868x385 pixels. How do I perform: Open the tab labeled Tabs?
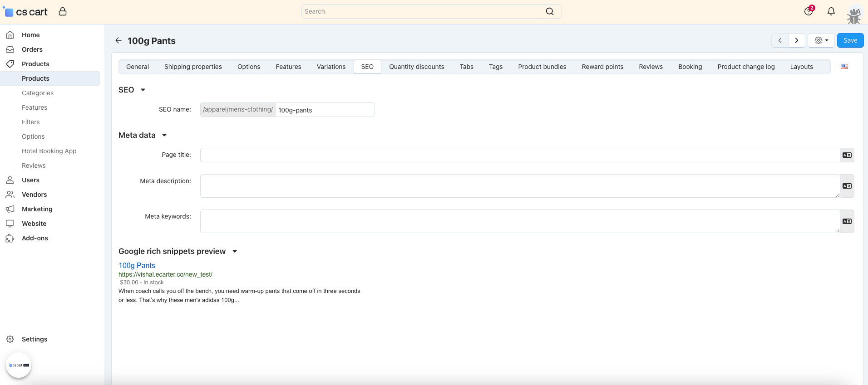[467, 67]
